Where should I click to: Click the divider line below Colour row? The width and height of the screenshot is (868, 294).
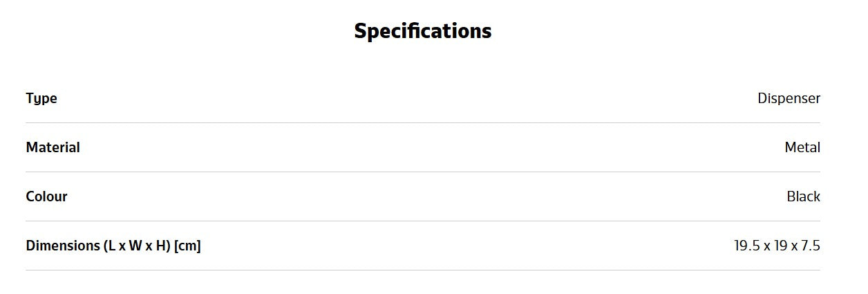[423, 221]
